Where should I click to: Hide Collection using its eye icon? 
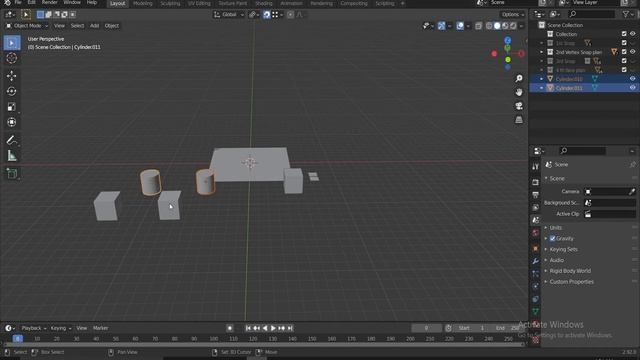point(632,34)
